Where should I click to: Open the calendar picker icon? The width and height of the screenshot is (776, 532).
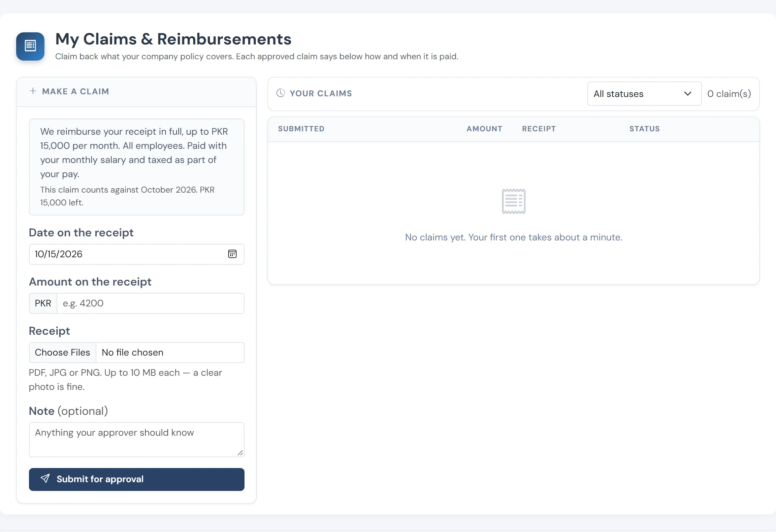pos(232,254)
